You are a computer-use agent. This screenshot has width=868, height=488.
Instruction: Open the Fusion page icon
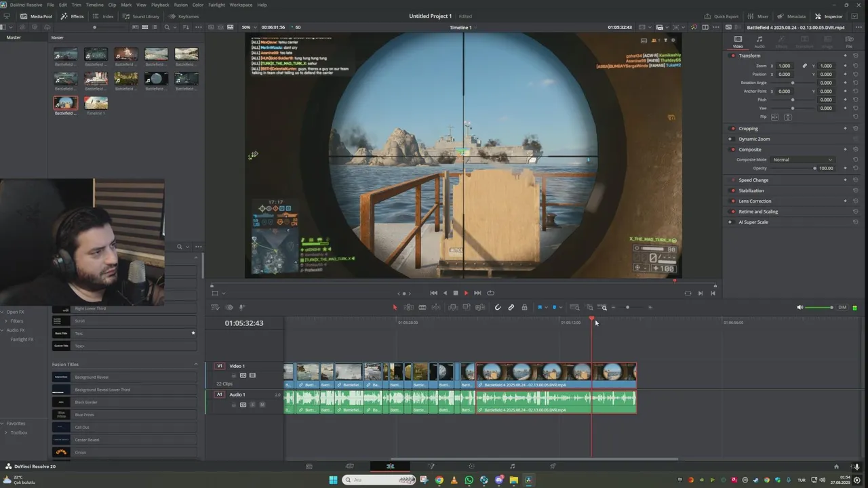pos(431,466)
